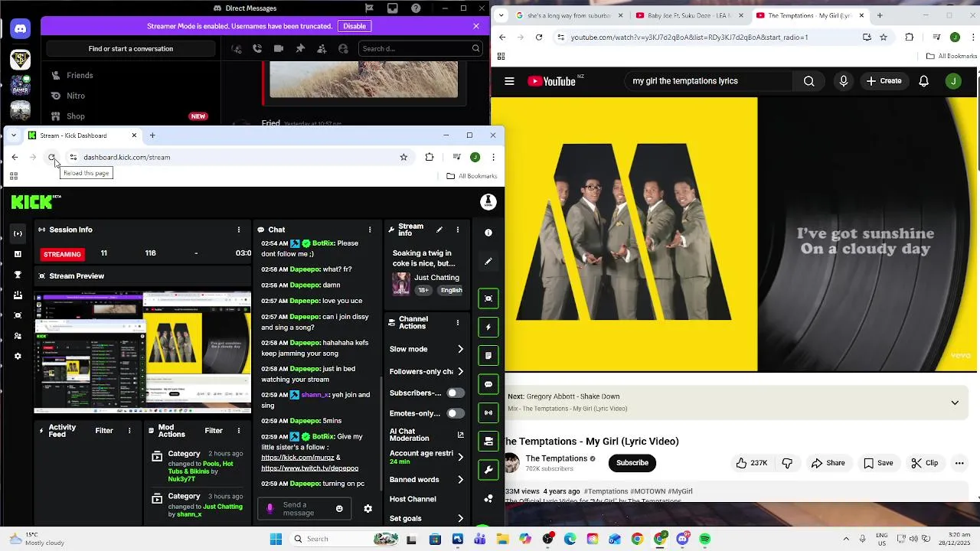
Task: Toggle Emotes-only chat switch
Action: point(455,413)
